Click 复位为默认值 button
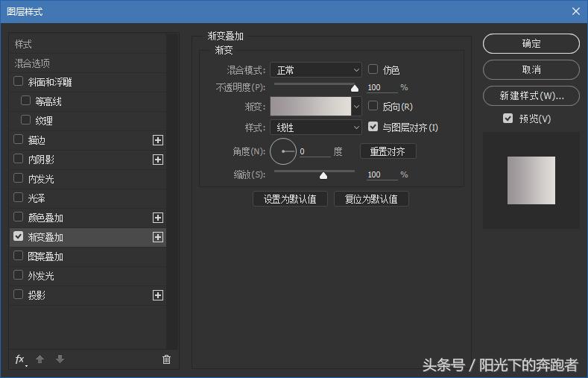Viewport: 588px width, 378px height. pos(371,199)
